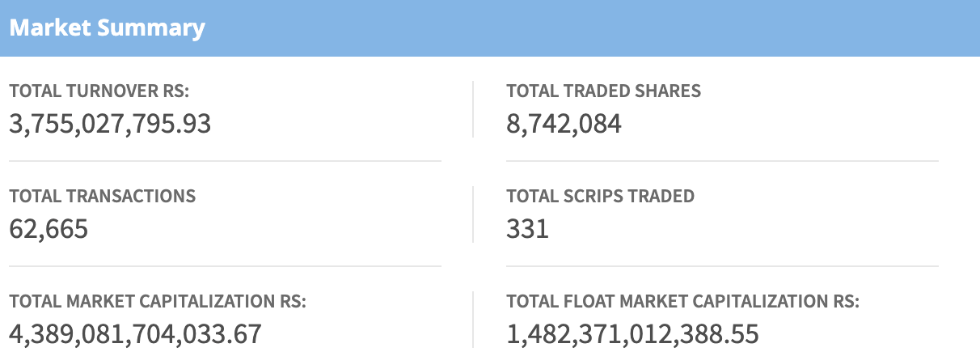Select the transactions value 62,665

pyautogui.click(x=49, y=229)
